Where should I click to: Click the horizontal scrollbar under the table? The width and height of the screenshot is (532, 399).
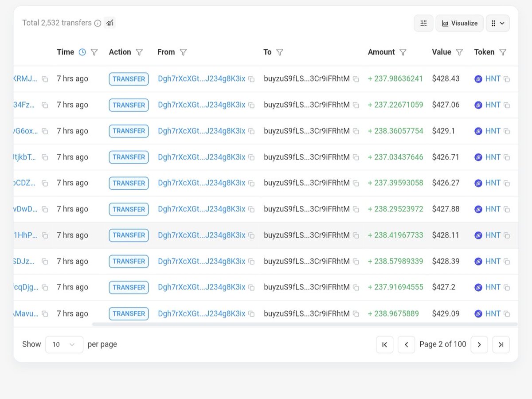(305, 325)
